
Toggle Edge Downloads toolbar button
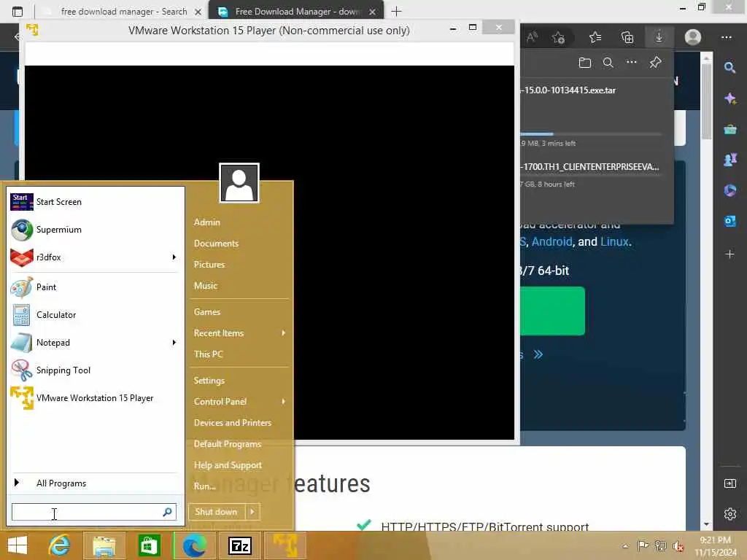[659, 37]
